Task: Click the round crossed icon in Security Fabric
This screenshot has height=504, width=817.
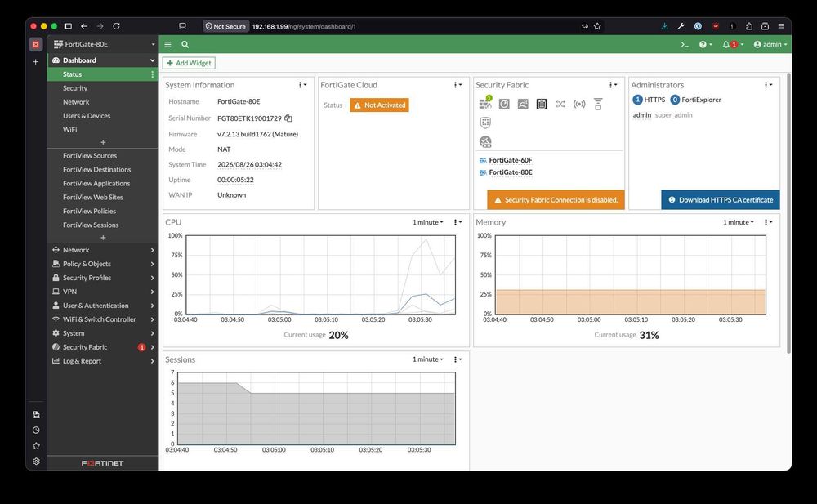Action: click(485, 142)
